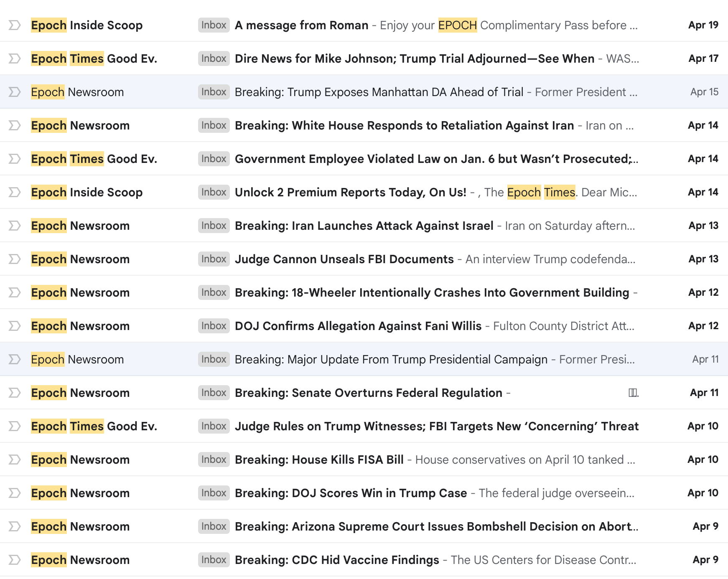
Task: Open 'White House Responds to Retaliation Against Iran' email
Action: pos(405,125)
